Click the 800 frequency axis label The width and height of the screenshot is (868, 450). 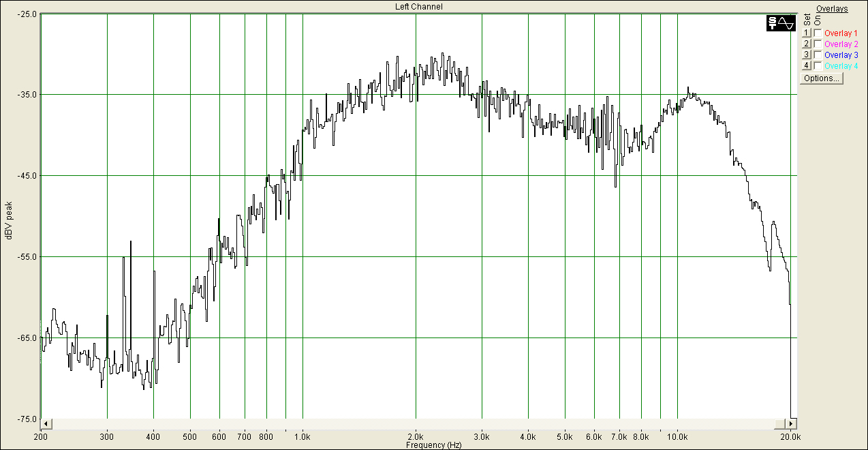pyautogui.click(x=266, y=436)
